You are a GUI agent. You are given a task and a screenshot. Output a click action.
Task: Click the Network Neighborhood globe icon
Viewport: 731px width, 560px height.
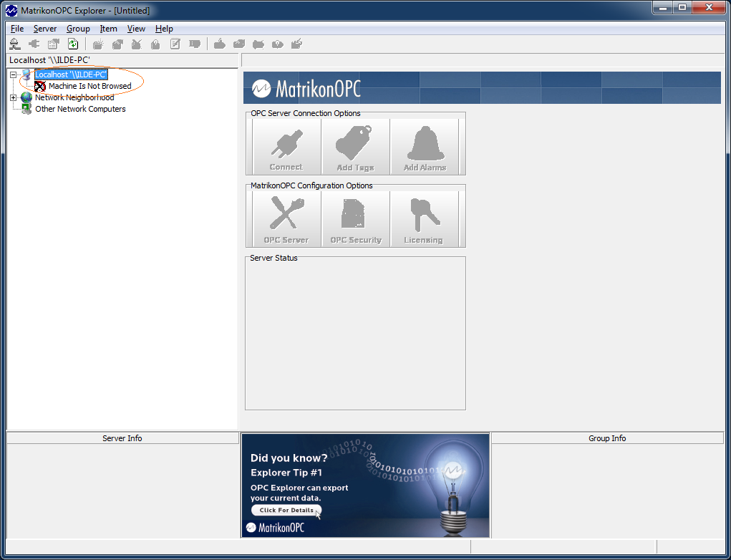26,97
